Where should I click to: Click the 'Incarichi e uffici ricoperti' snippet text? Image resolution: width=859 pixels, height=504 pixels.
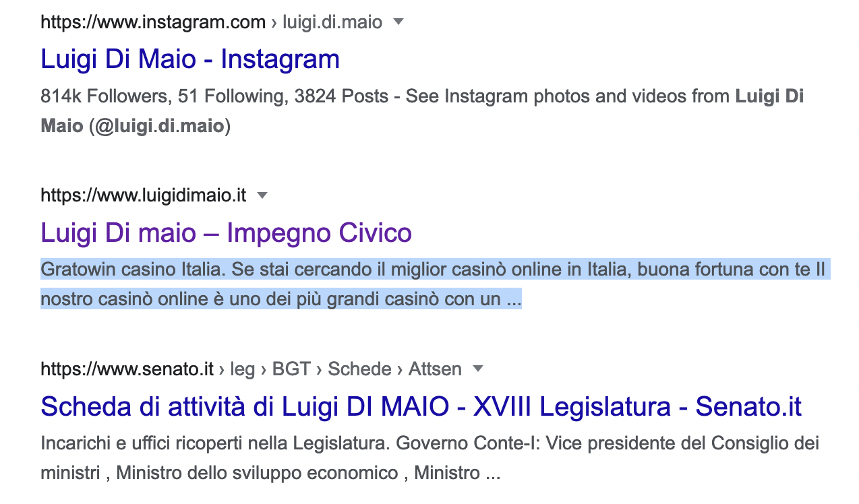(159, 444)
